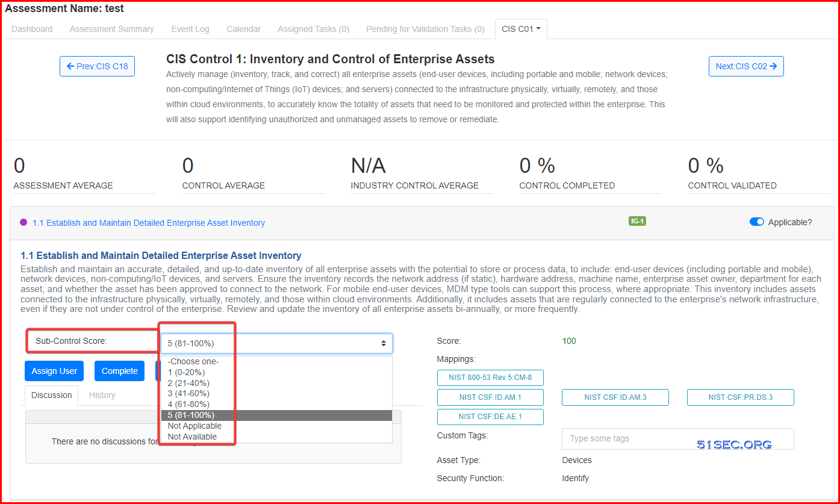Click the purple status dot for 1.1
Screen dimensions: 840x504
coord(23,222)
